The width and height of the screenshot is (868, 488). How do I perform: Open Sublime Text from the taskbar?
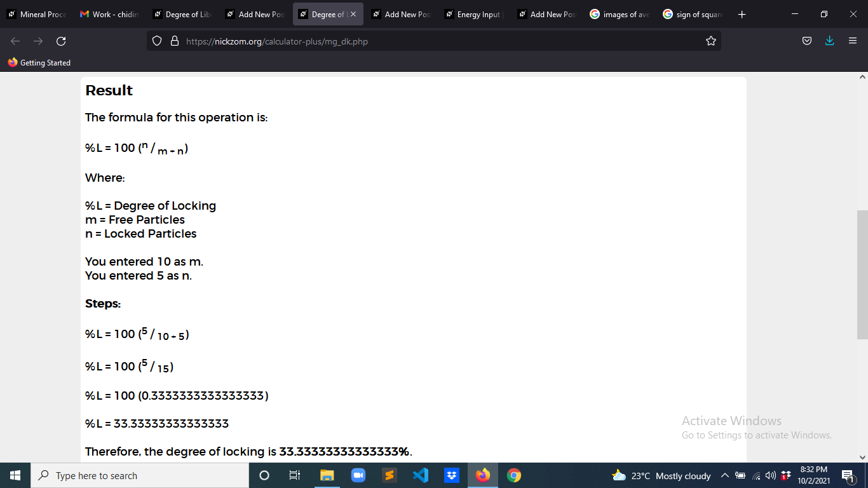point(390,475)
